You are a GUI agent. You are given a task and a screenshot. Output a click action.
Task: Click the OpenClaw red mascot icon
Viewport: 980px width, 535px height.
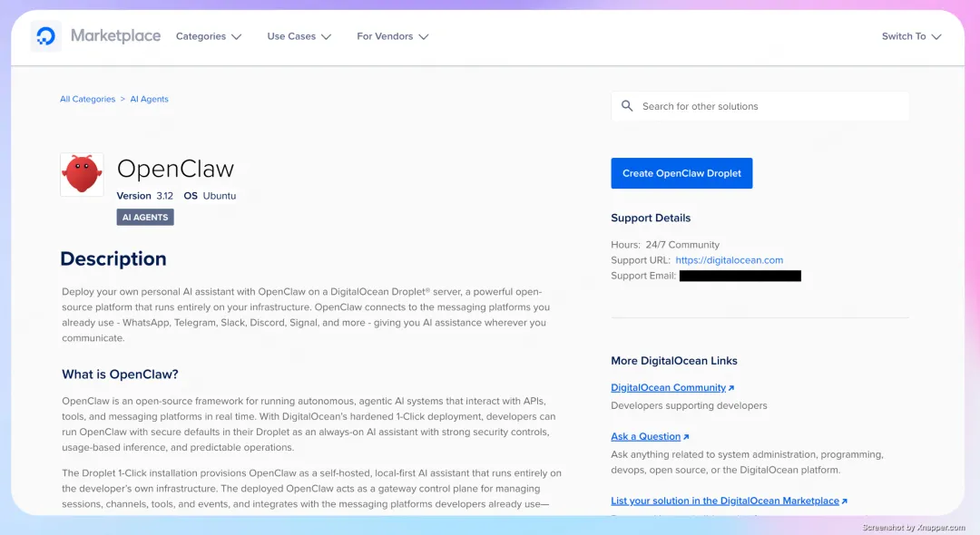(x=82, y=174)
